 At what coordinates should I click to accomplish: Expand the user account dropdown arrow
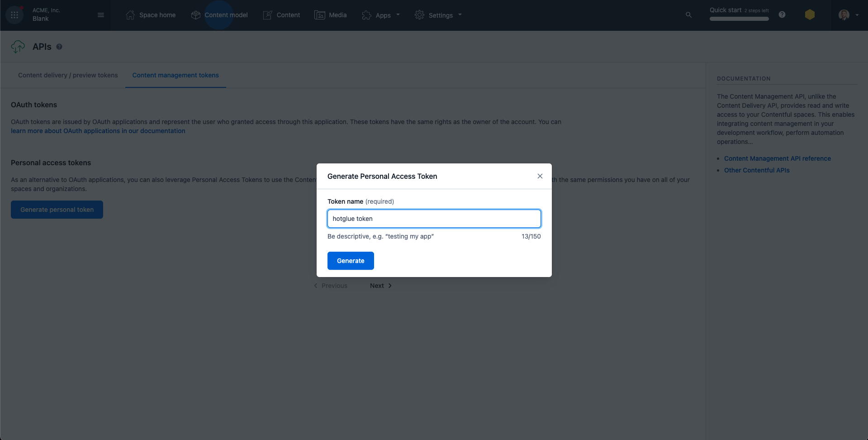[x=857, y=15]
